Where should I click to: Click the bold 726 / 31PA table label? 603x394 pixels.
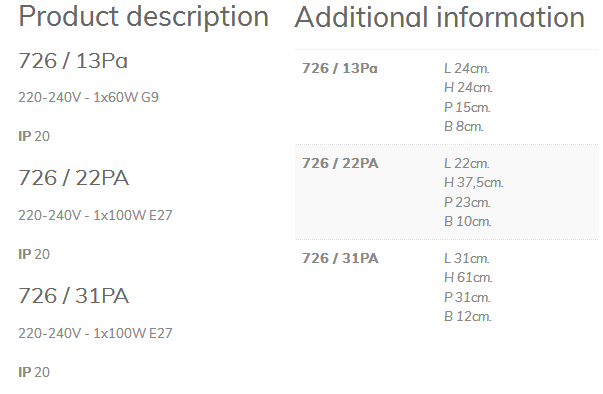[340, 258]
